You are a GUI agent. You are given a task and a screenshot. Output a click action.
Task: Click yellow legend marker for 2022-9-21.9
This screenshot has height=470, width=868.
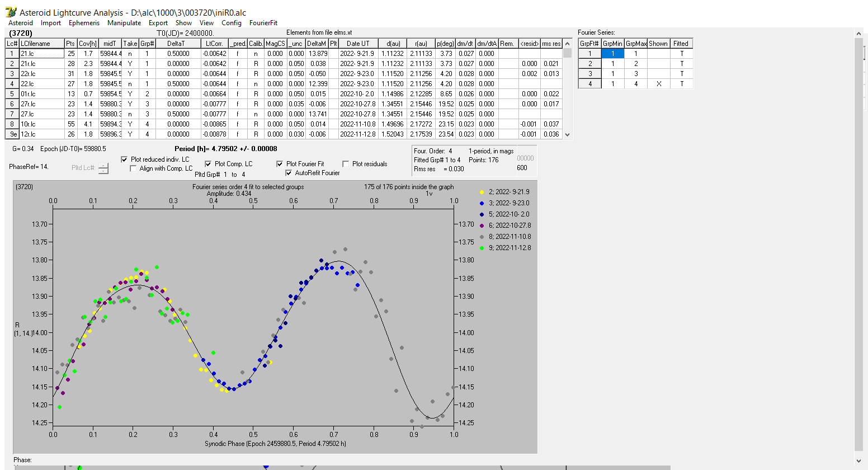(482, 192)
